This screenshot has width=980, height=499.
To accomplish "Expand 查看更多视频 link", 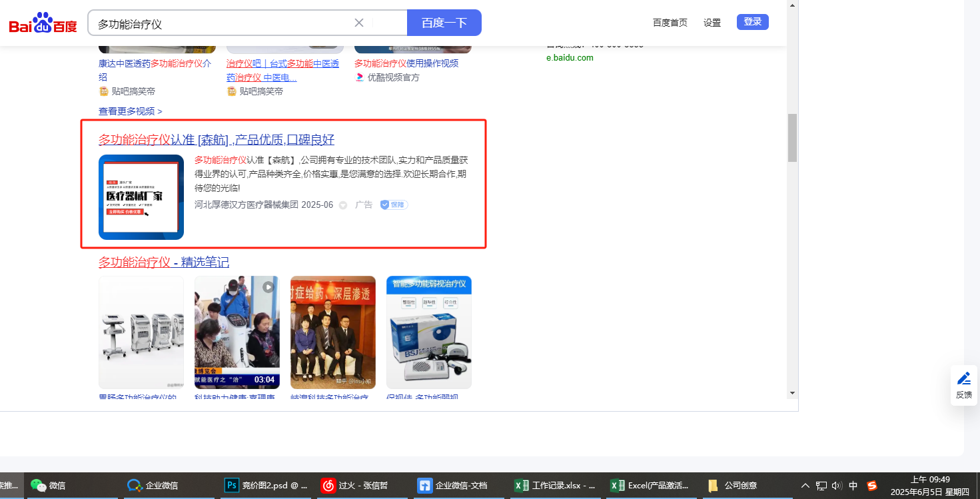I will (x=131, y=111).
